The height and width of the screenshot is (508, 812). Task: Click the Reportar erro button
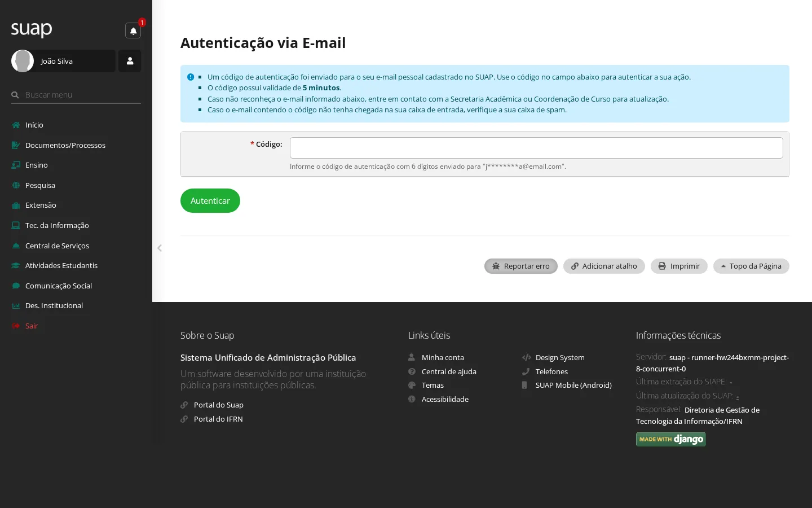click(x=521, y=266)
